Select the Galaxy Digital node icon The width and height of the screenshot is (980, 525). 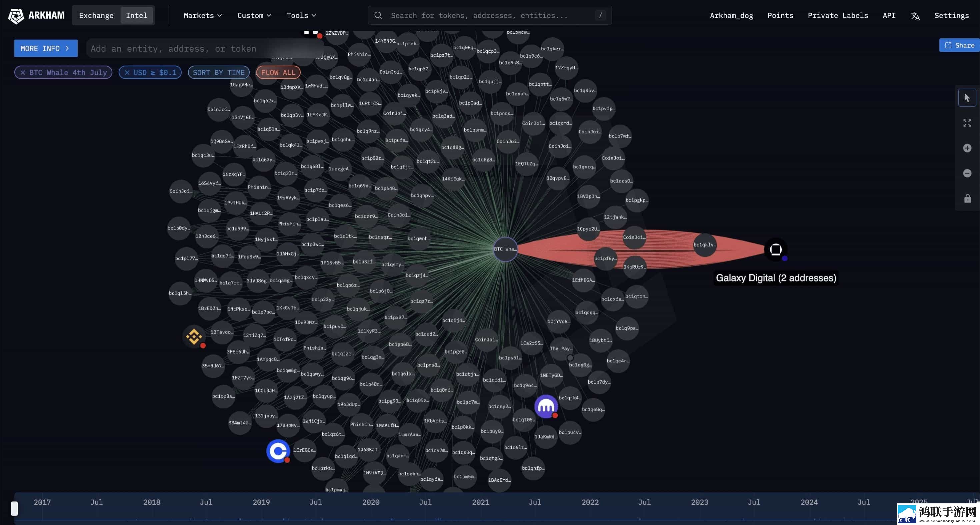click(775, 250)
